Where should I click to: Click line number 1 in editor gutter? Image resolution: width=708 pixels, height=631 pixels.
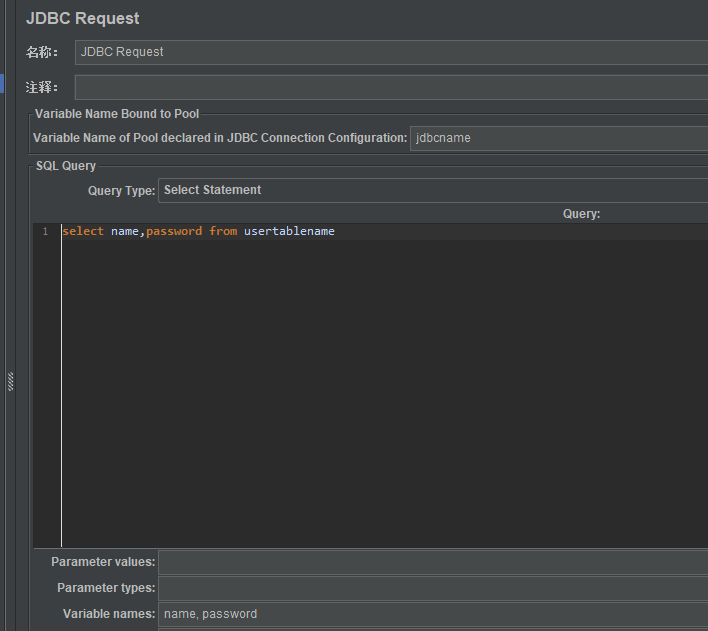click(x=45, y=232)
